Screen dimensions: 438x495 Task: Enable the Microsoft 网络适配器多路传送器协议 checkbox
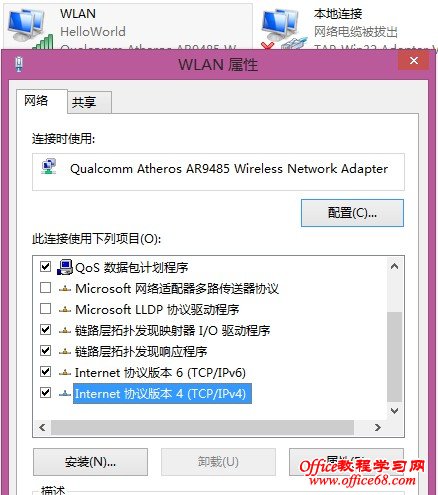[x=45, y=287]
